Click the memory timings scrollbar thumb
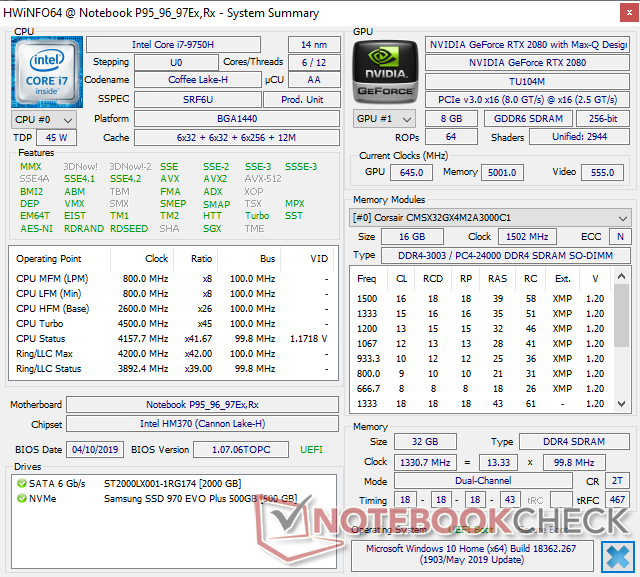The width and height of the screenshot is (640, 577). tap(622, 315)
